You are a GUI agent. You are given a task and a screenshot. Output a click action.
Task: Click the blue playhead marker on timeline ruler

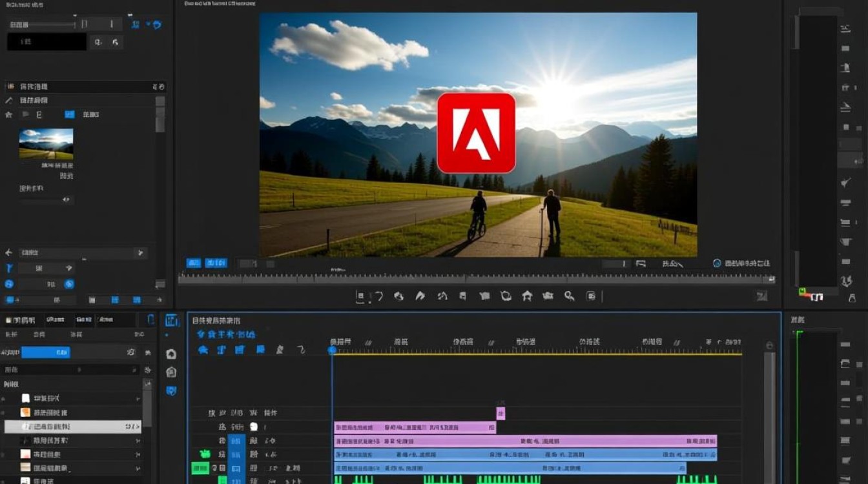pos(332,350)
